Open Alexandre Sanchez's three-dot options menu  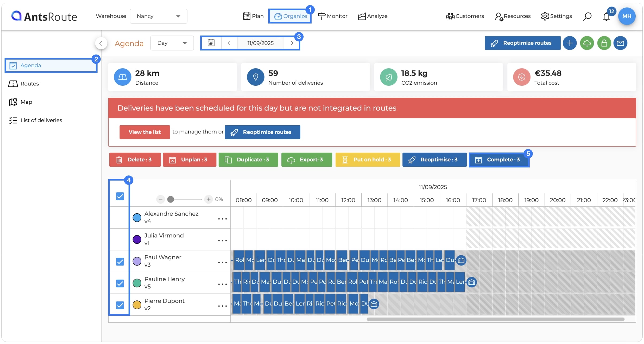222,219
